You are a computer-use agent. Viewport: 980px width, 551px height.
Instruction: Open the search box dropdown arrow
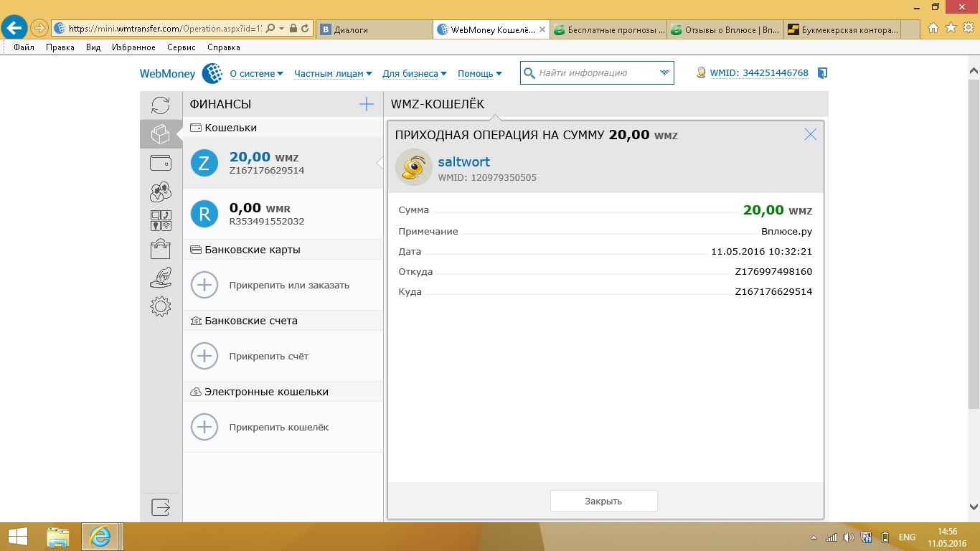(x=665, y=73)
